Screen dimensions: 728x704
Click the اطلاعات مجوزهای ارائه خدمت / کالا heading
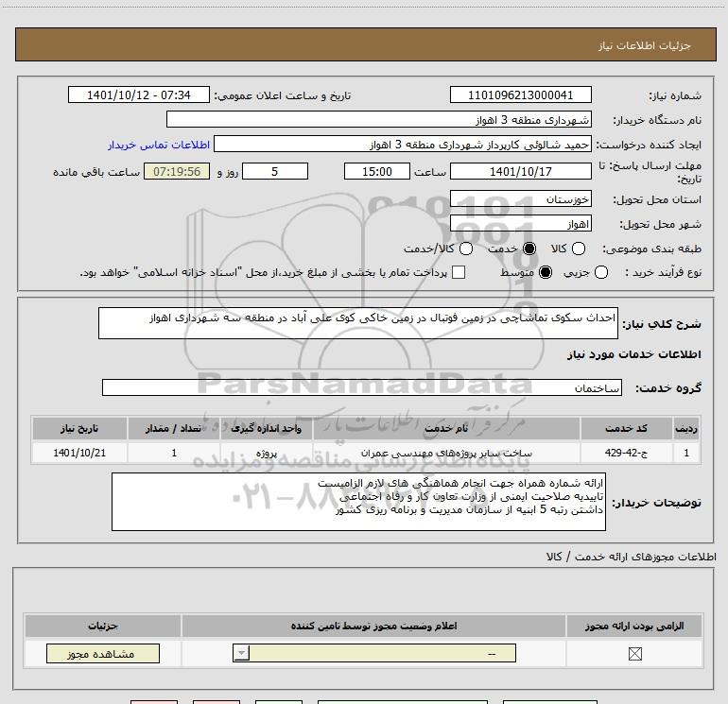[631, 557]
